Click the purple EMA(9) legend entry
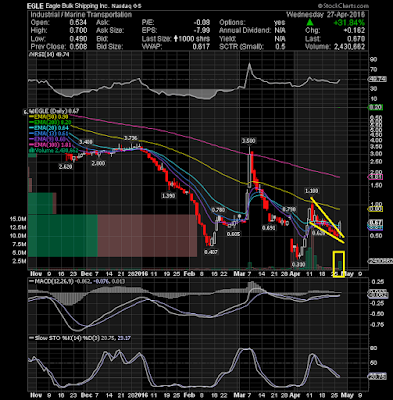Image resolution: width=393 pixels, height=400 pixels. (x=48, y=139)
